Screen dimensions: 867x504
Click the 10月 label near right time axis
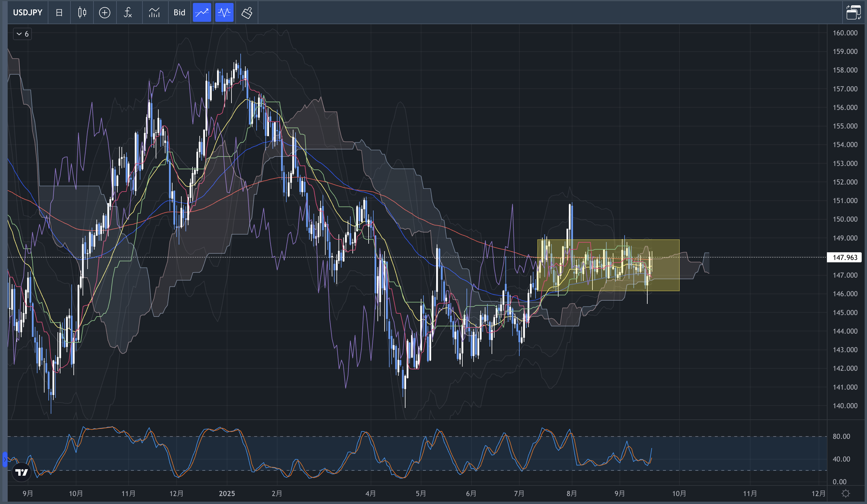(679, 494)
